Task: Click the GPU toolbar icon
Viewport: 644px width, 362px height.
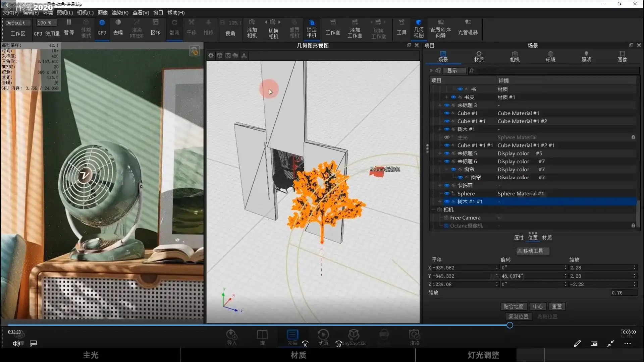Action: click(x=102, y=23)
